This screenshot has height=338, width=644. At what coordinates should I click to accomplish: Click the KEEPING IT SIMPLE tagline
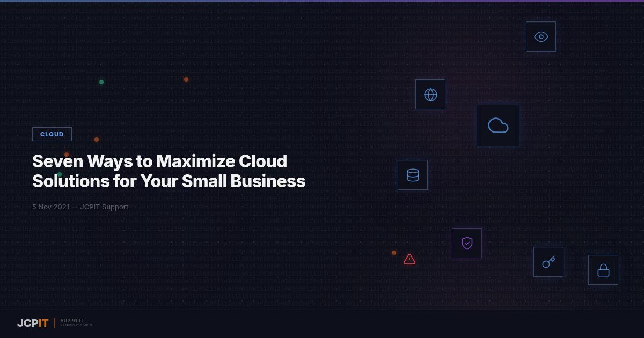(76, 325)
